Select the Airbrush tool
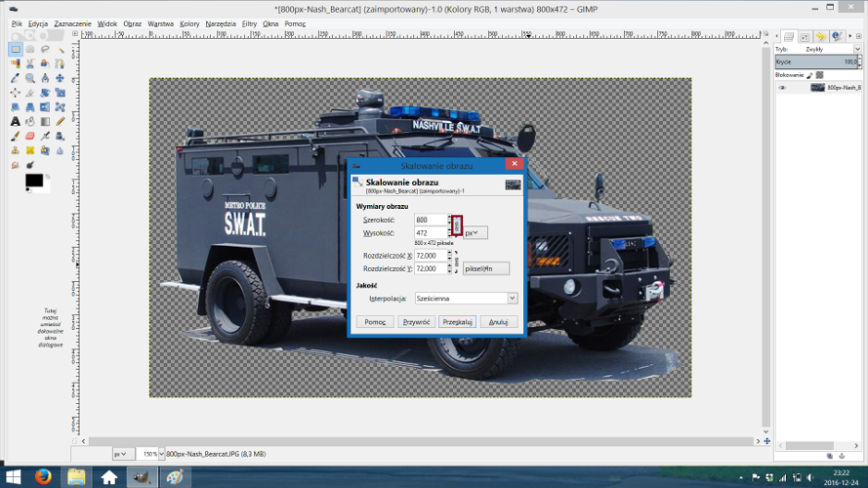This screenshot has width=868, height=488. point(45,136)
